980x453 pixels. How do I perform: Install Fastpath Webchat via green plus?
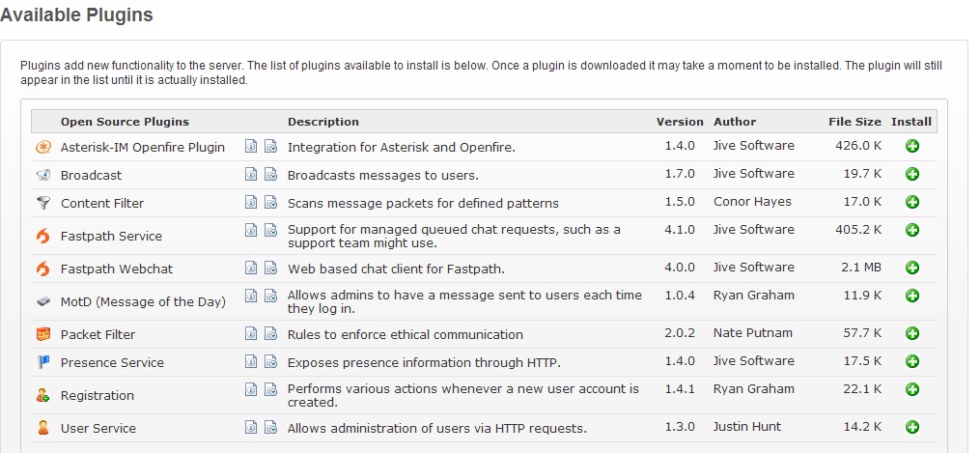[911, 269]
